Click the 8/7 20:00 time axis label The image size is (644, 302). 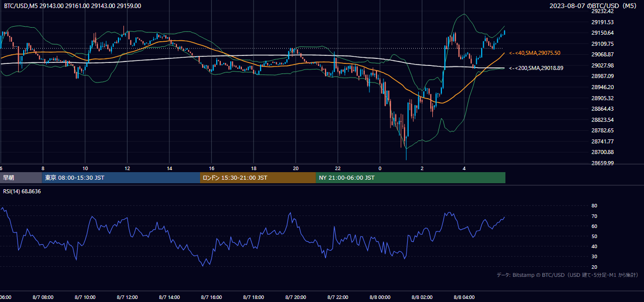(296, 297)
